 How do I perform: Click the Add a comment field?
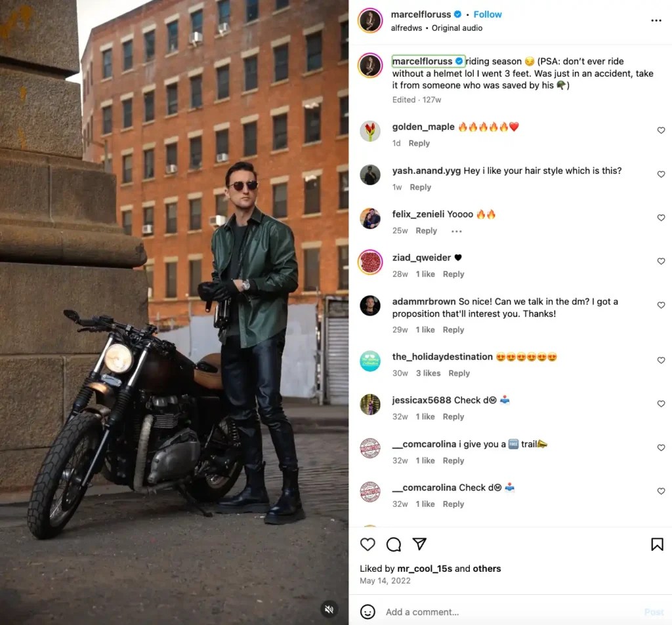pos(510,612)
